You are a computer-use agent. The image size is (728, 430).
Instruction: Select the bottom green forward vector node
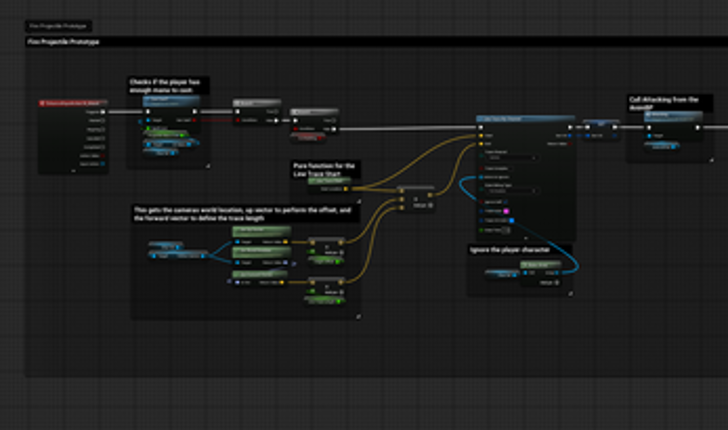[x=260, y=273]
